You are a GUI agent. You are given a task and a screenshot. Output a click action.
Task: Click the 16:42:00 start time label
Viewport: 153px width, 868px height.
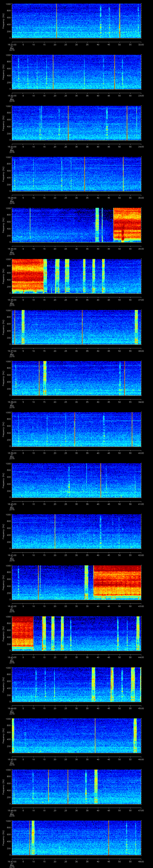point(12,606)
